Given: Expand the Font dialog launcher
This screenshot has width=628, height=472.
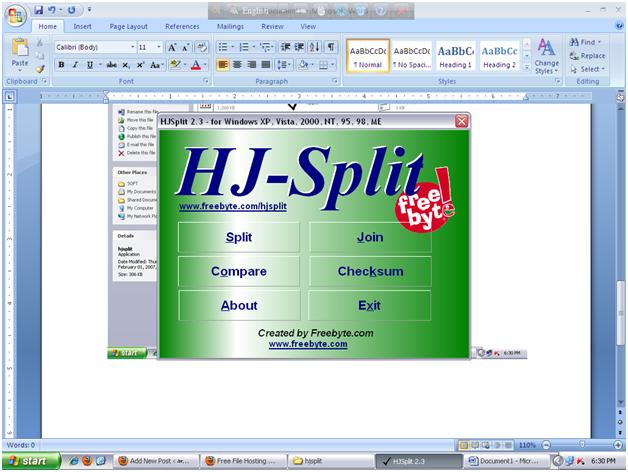Looking at the screenshot, I should click(x=206, y=81).
